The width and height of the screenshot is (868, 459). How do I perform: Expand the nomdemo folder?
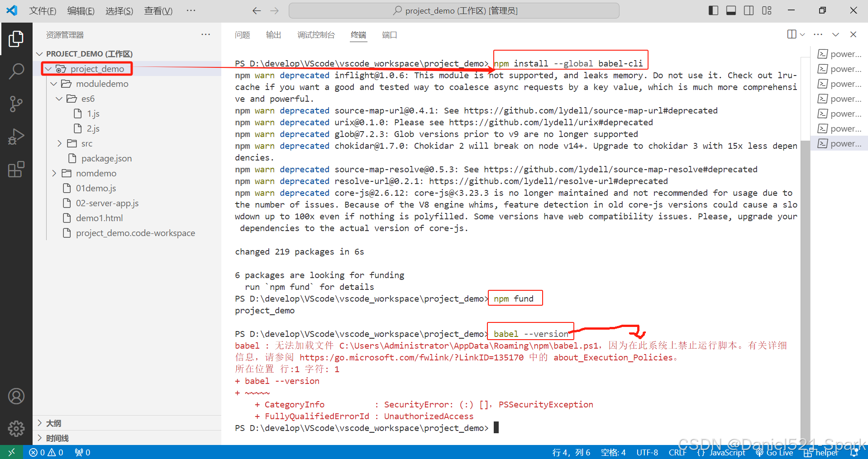point(127,173)
